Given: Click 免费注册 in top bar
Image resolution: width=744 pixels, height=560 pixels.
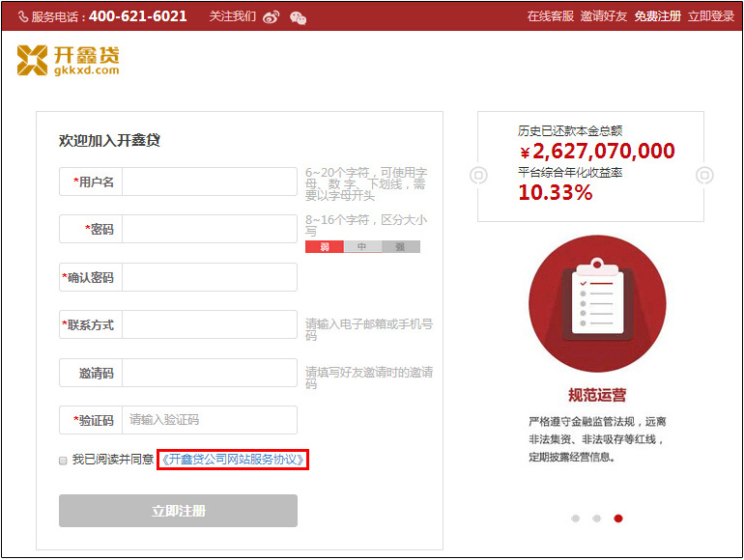Looking at the screenshot, I should 657,16.
